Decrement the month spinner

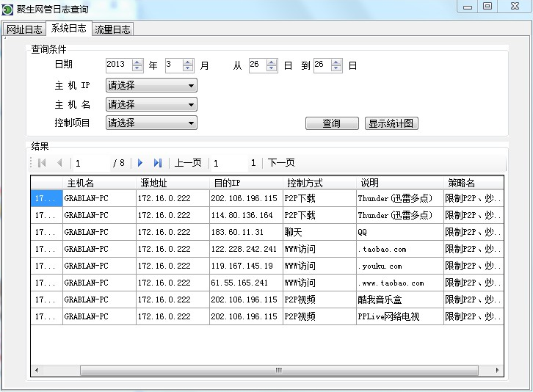(x=188, y=68)
